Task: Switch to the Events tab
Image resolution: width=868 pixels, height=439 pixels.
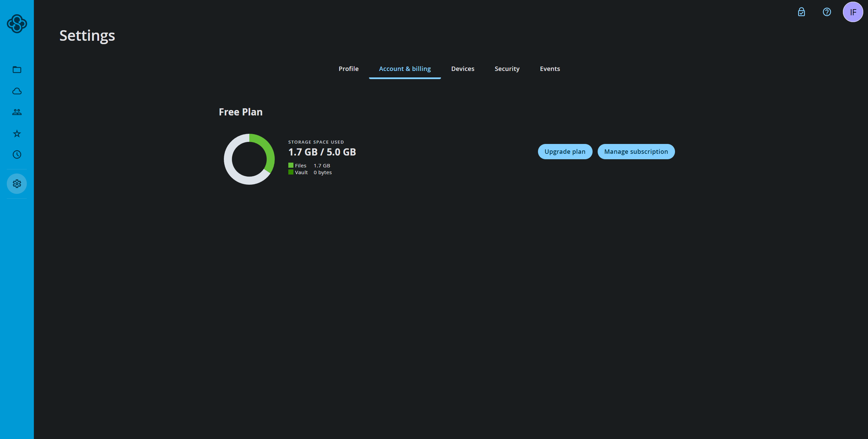Action: (x=549, y=69)
